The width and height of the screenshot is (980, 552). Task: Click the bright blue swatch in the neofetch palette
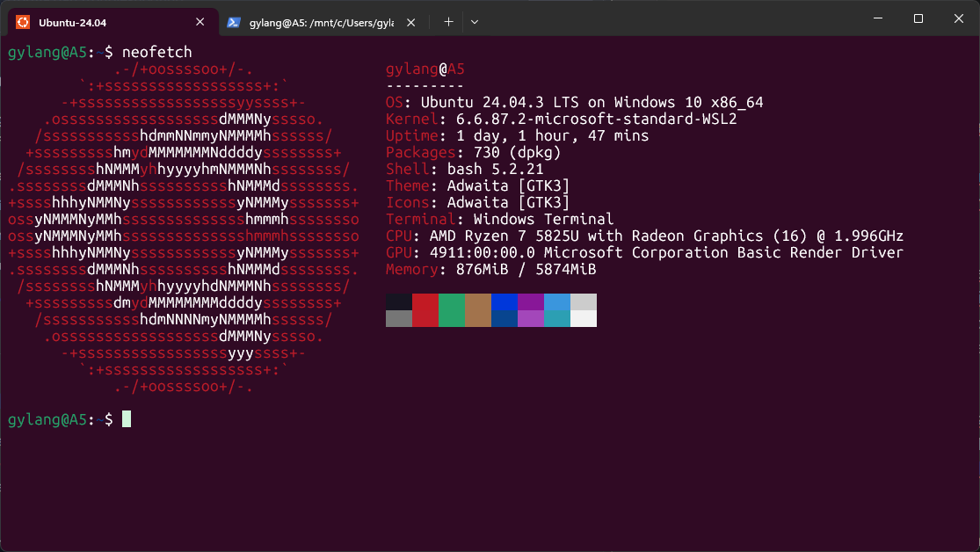click(505, 301)
